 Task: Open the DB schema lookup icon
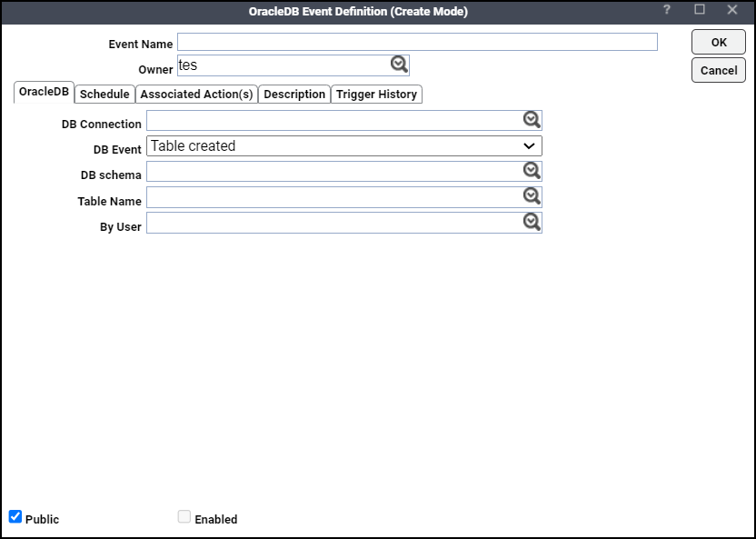click(x=532, y=171)
